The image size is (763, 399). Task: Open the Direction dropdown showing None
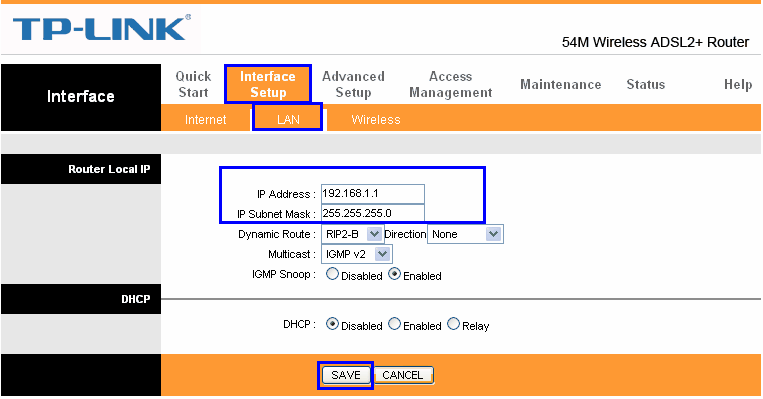point(465,234)
